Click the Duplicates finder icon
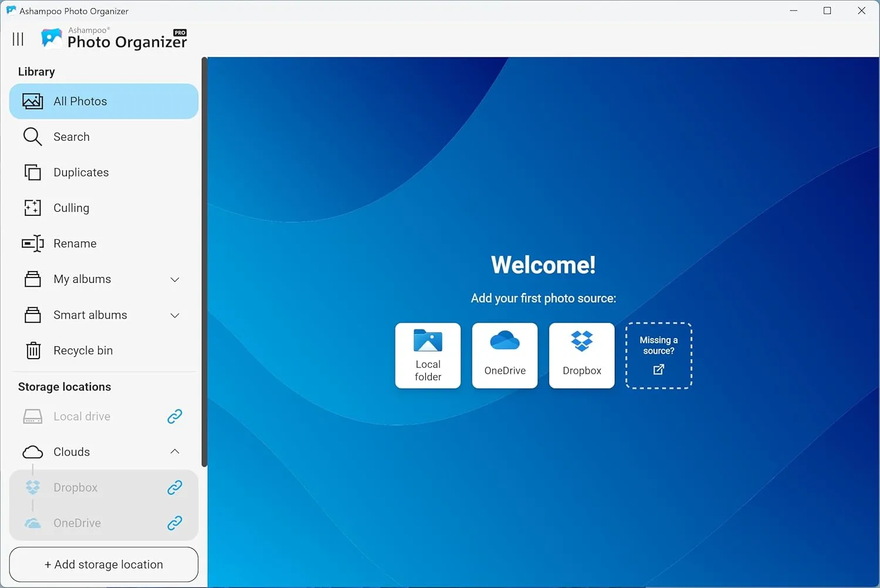The image size is (880, 588). pyautogui.click(x=32, y=172)
